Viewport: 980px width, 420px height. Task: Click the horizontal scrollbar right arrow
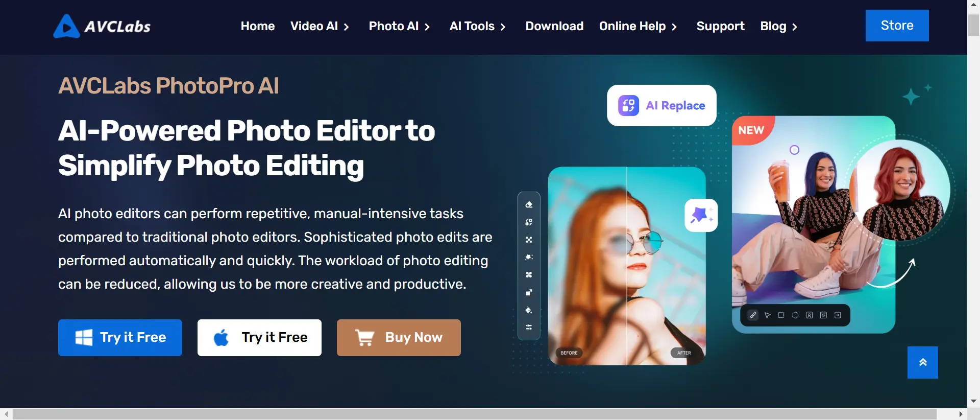coord(961,414)
